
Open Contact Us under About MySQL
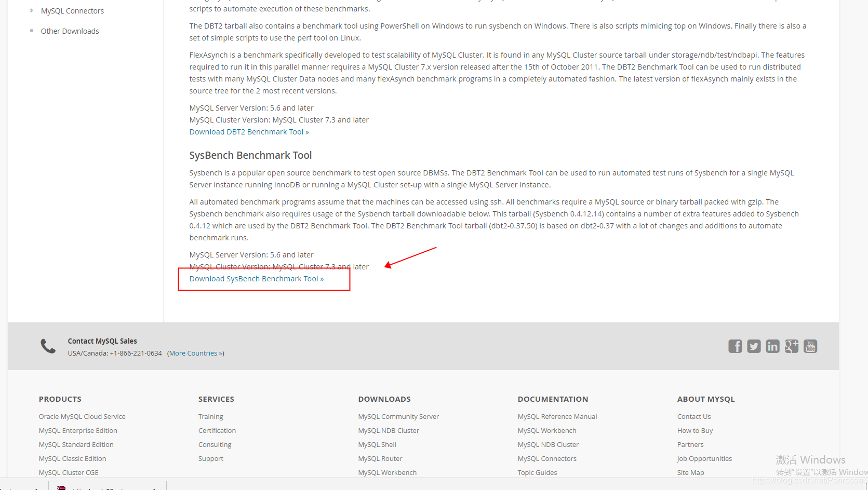click(x=694, y=417)
